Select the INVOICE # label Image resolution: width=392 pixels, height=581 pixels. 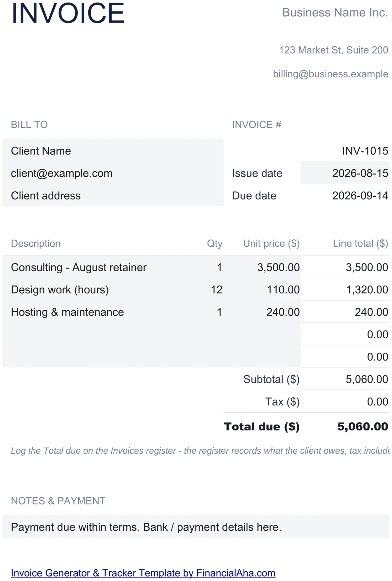point(257,124)
